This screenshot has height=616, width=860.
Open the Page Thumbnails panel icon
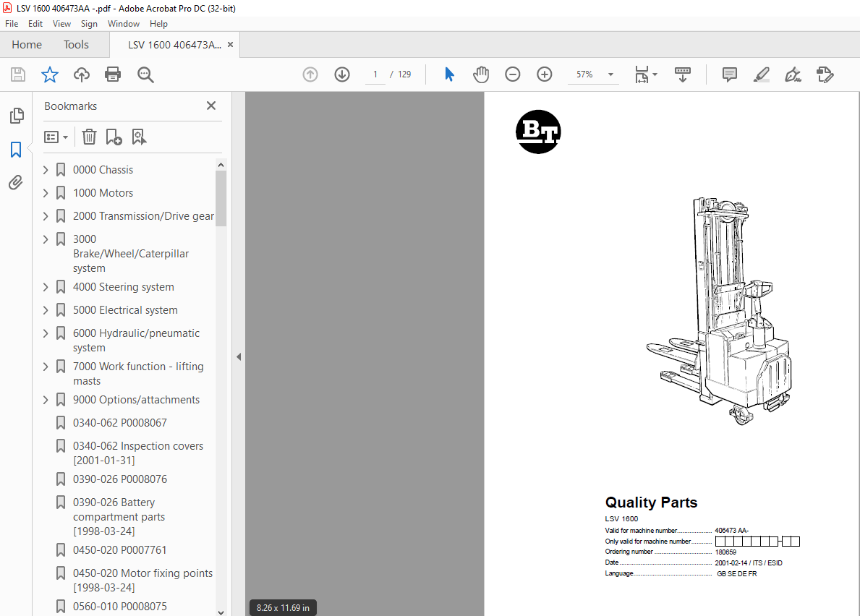17,116
